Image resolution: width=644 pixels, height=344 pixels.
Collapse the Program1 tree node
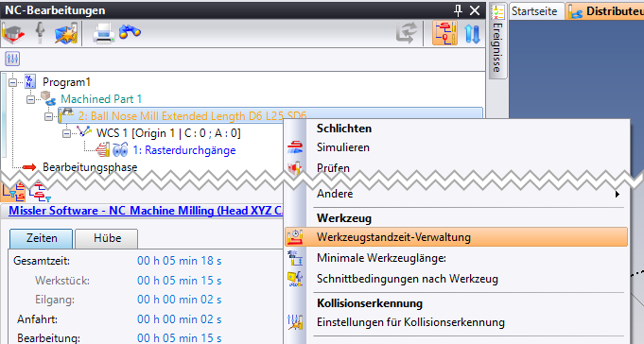coord(12,82)
